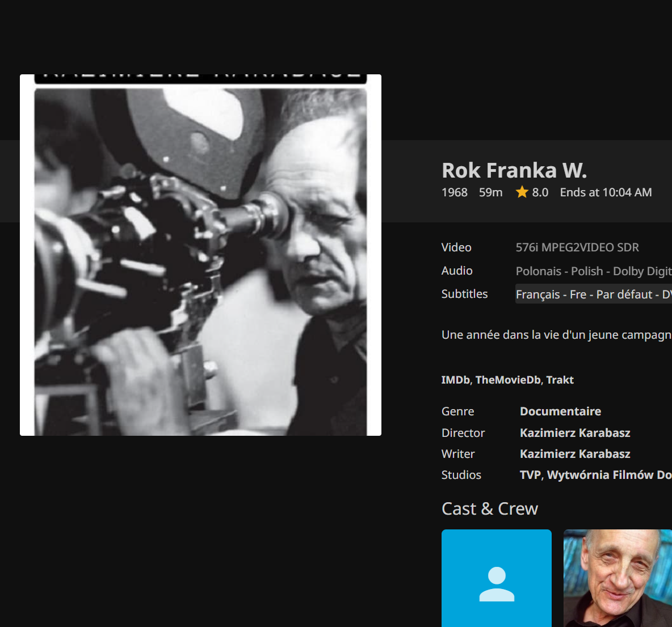This screenshot has height=627, width=672.
Task: Click the Polonais audio track value
Action: point(593,271)
